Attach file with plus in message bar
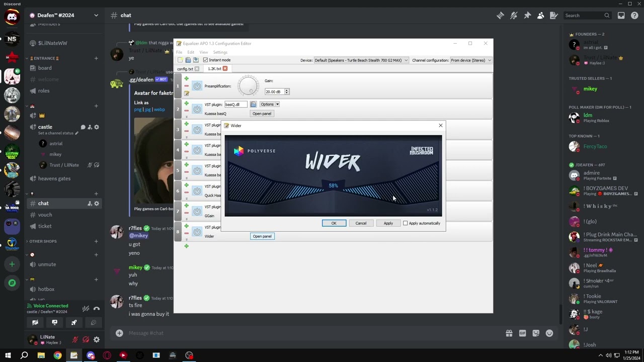The image size is (644, 362). coord(119,333)
